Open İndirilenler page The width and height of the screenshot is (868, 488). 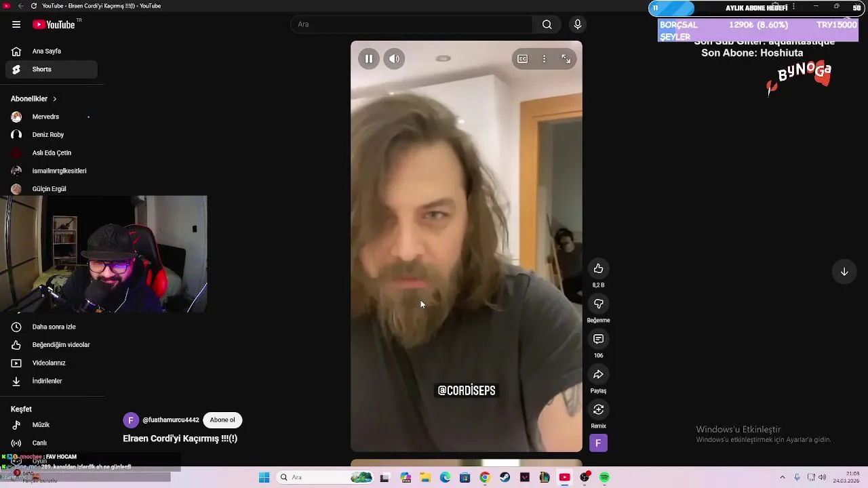52,381
